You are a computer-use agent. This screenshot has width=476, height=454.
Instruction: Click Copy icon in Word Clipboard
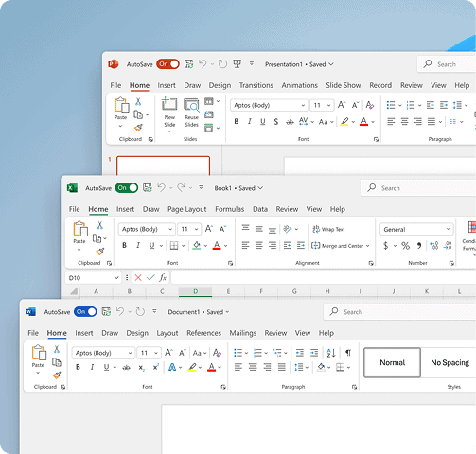(57, 362)
